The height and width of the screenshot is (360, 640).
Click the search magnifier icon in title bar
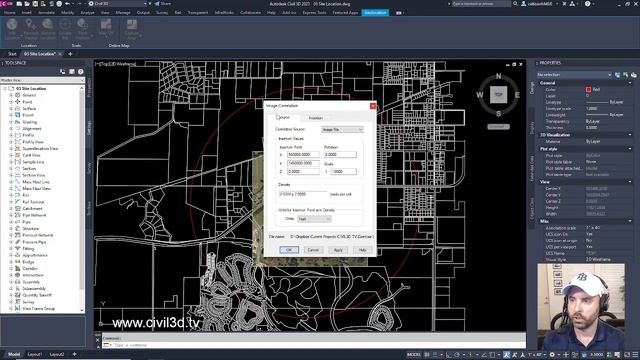coord(516,4)
